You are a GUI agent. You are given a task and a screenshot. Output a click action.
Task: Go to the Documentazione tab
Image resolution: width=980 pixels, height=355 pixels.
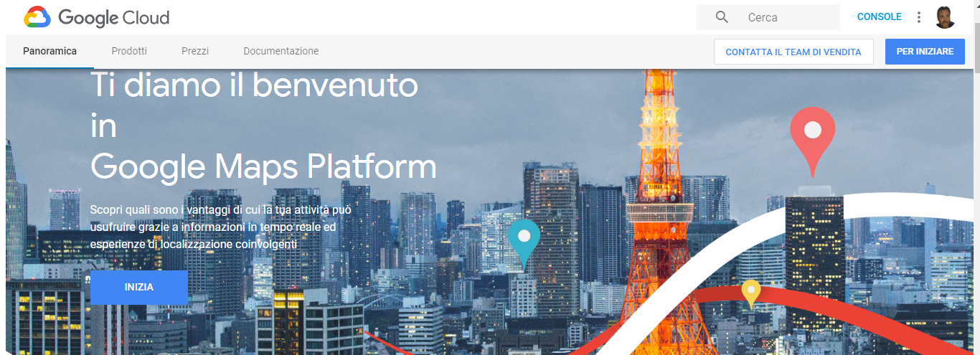(281, 52)
